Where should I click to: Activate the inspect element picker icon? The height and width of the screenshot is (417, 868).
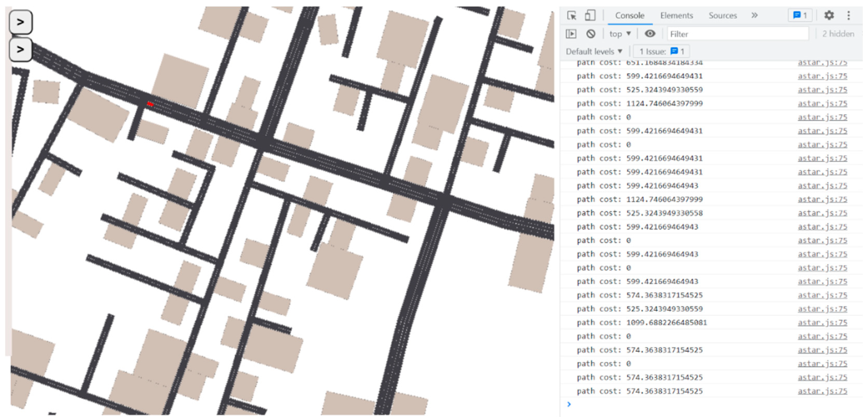coord(572,16)
